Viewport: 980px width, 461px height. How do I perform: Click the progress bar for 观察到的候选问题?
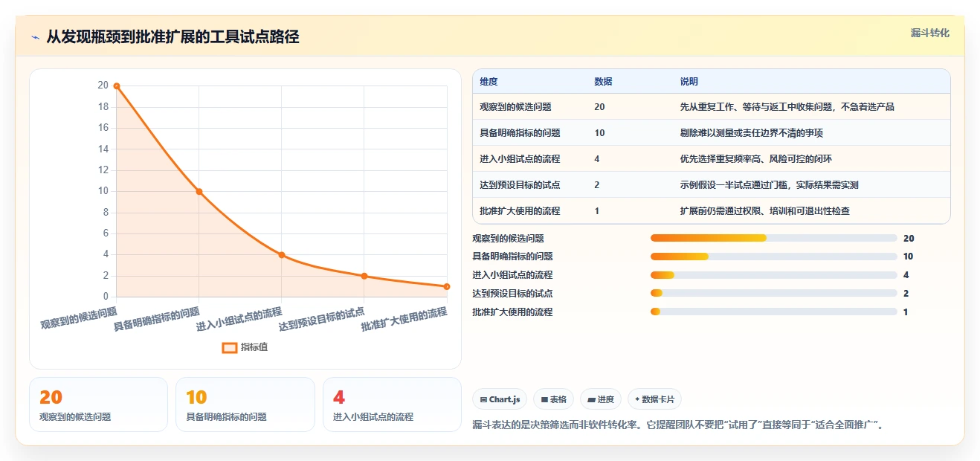(773, 238)
